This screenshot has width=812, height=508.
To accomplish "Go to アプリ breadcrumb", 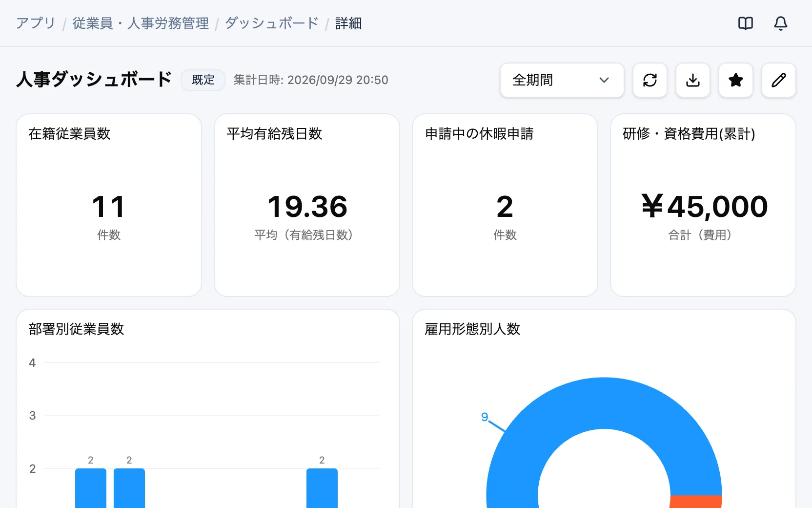I will pos(36,23).
